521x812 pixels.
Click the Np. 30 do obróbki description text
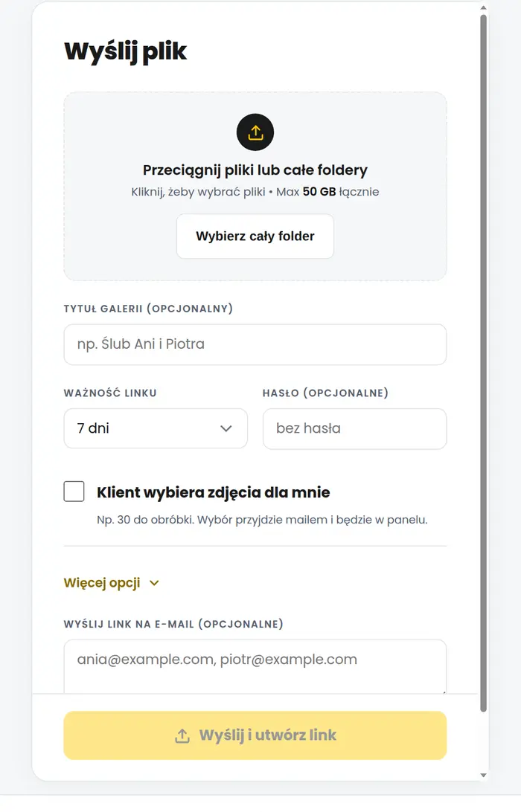coord(262,520)
